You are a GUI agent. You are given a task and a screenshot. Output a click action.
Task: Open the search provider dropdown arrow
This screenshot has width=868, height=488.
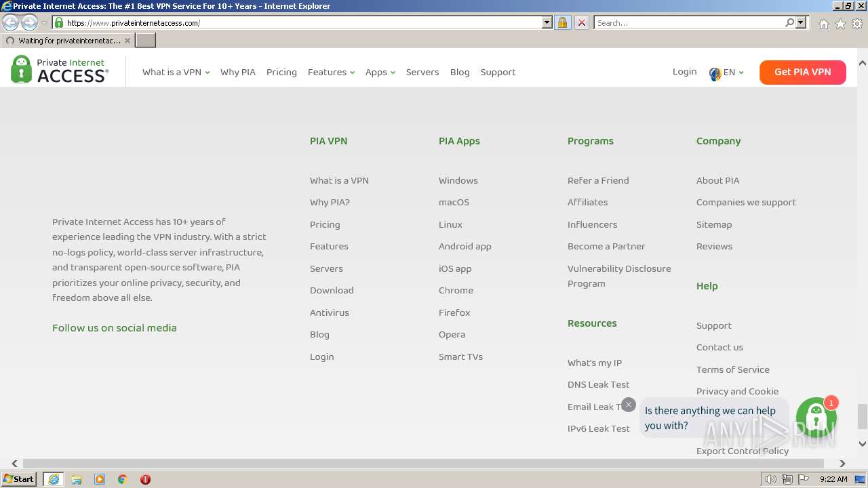[x=801, y=22]
